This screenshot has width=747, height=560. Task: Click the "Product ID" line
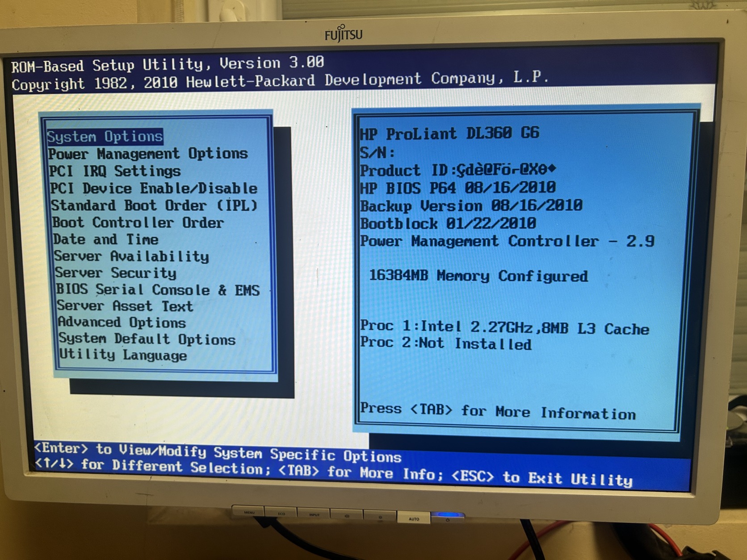click(458, 170)
